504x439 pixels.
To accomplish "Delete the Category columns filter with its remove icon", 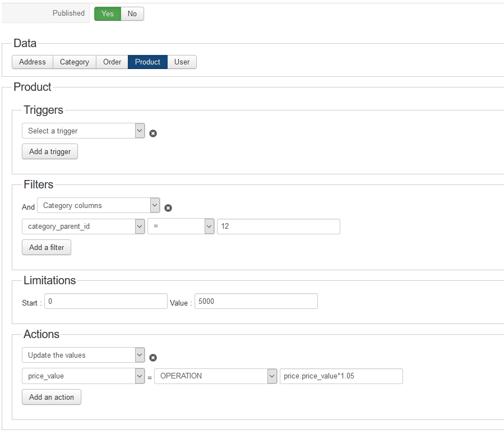I will tap(168, 208).
